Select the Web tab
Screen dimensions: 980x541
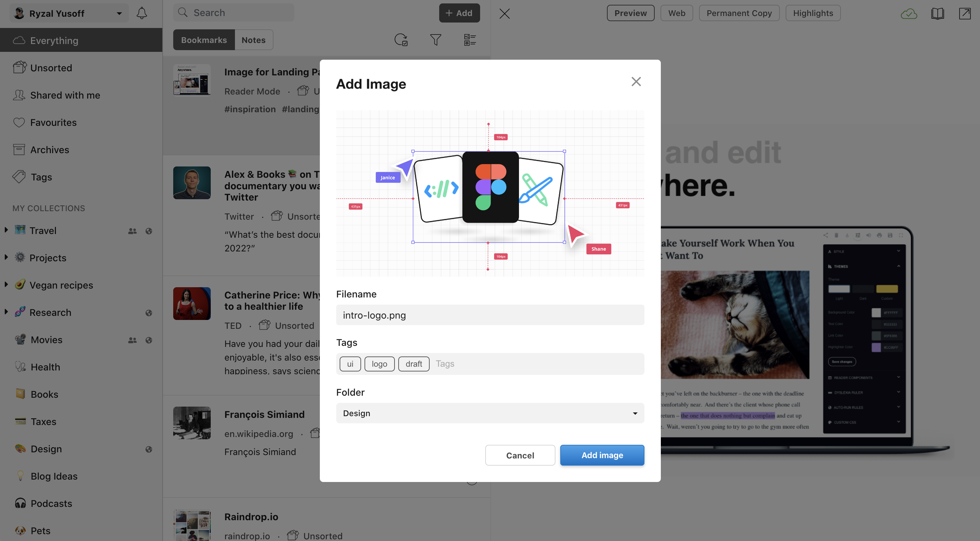677,13
